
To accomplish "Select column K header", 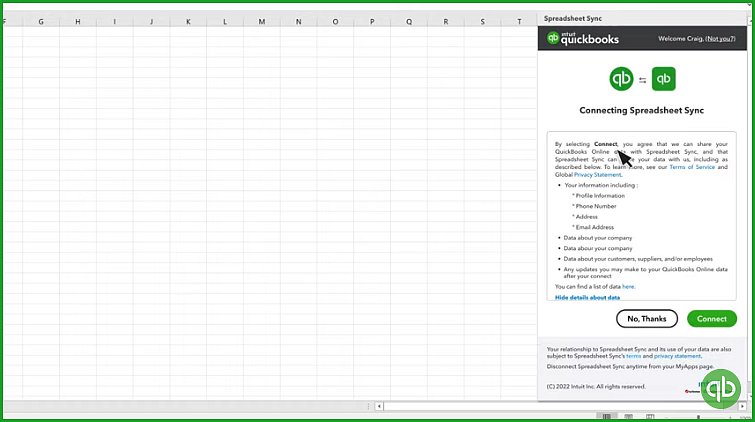I will pos(188,21).
